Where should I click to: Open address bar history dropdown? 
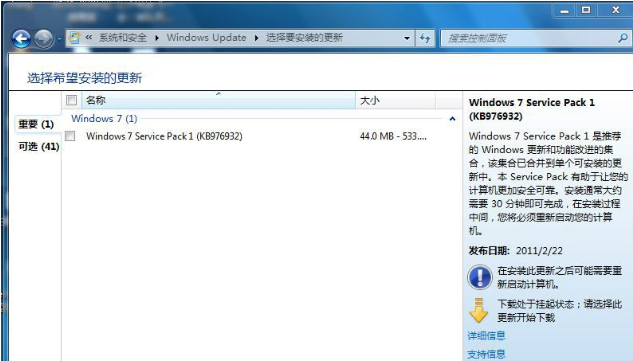click(407, 38)
